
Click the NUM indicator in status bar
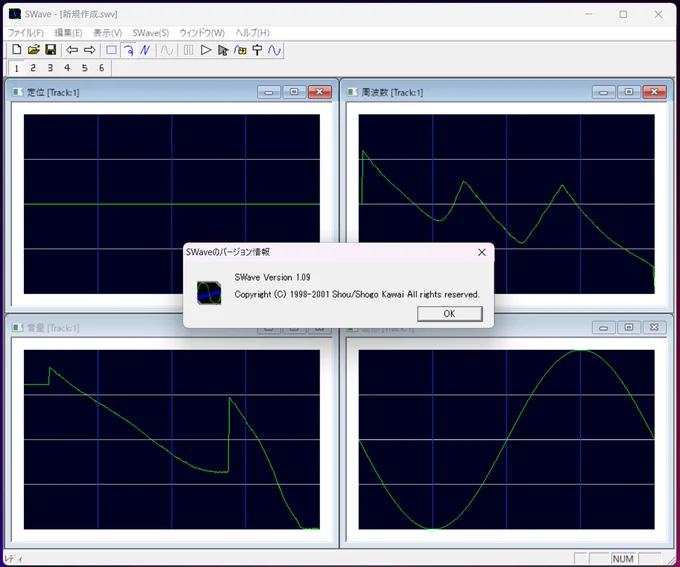[x=623, y=559]
